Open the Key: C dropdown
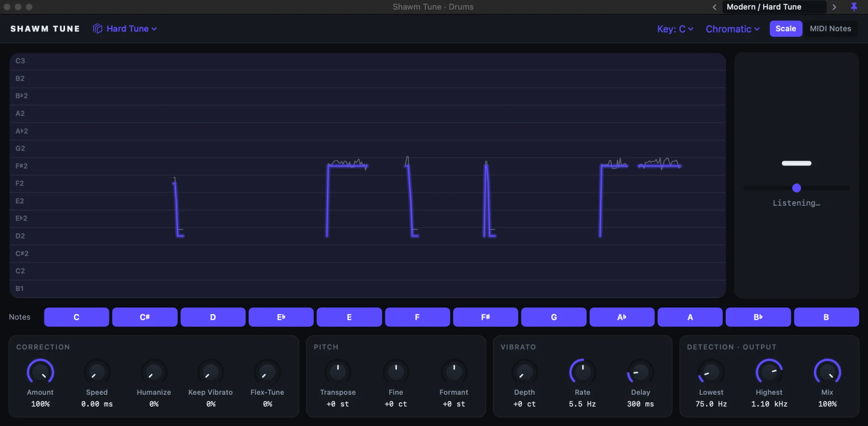Screen dimensions: 868x426 pos(675,29)
